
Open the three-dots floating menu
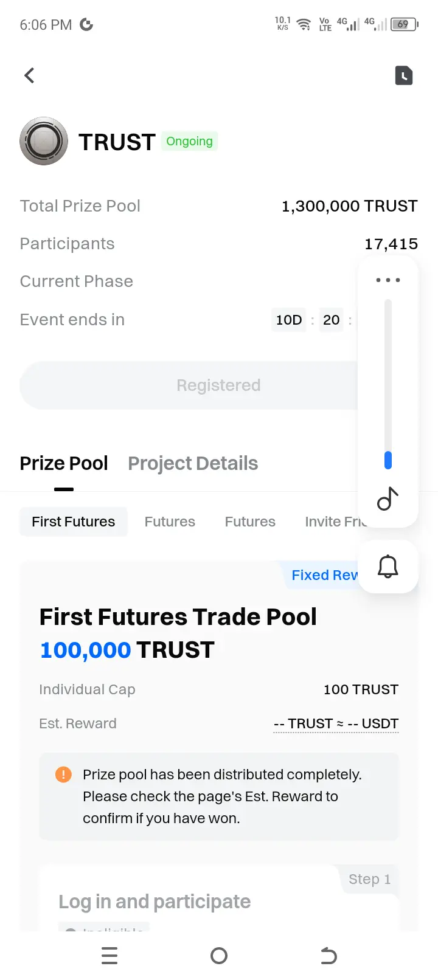click(x=388, y=280)
